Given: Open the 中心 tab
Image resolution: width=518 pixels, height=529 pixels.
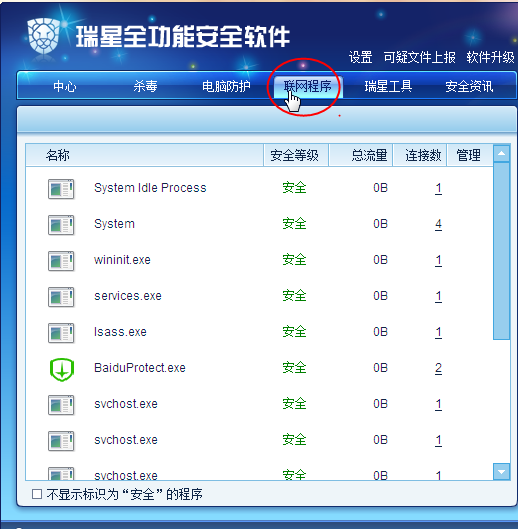Looking at the screenshot, I should point(64,86).
